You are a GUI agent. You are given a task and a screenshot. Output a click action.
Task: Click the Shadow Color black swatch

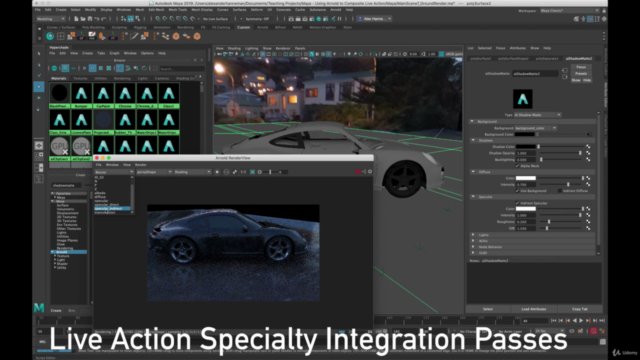pyautogui.click(x=525, y=146)
